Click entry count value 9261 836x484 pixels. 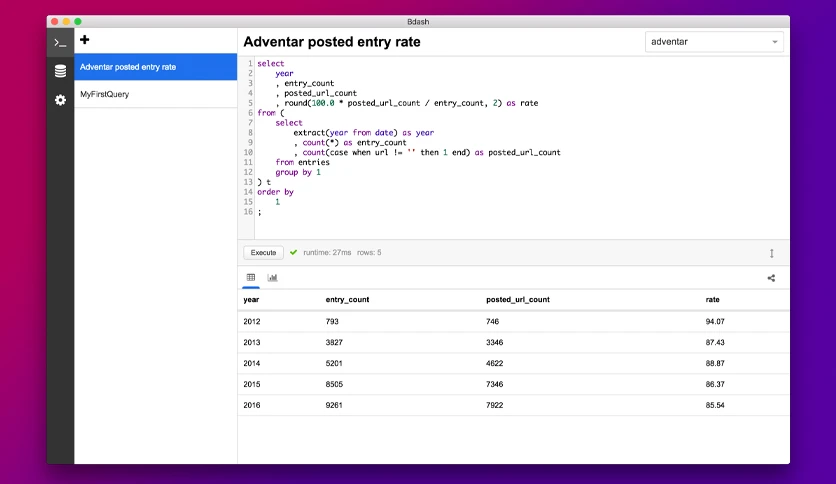[x=334, y=405]
